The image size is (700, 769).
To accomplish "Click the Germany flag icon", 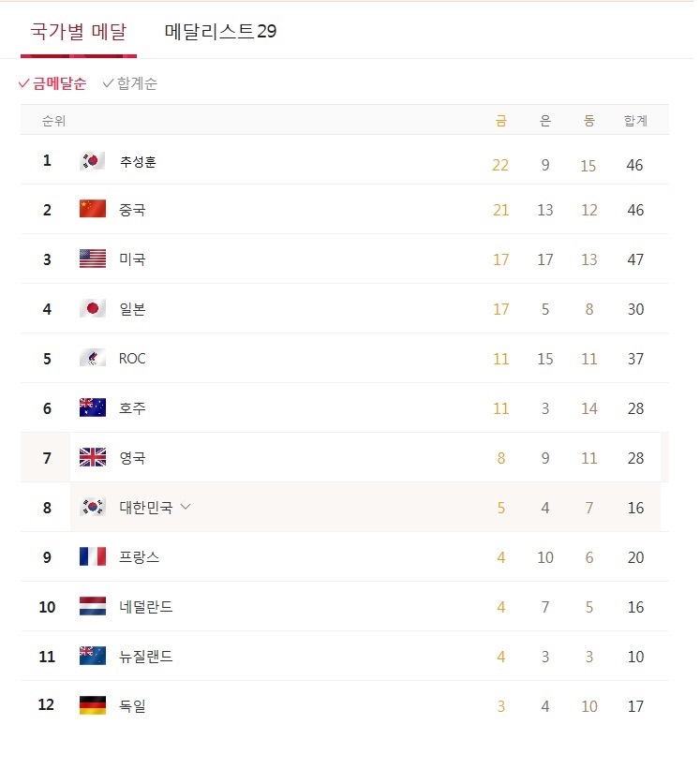I will tap(93, 707).
